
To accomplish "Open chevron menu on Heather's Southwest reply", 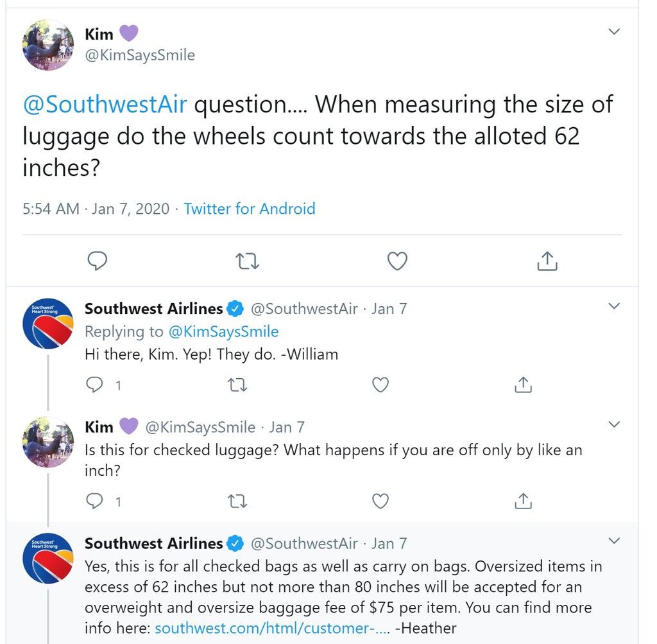I will point(614,541).
